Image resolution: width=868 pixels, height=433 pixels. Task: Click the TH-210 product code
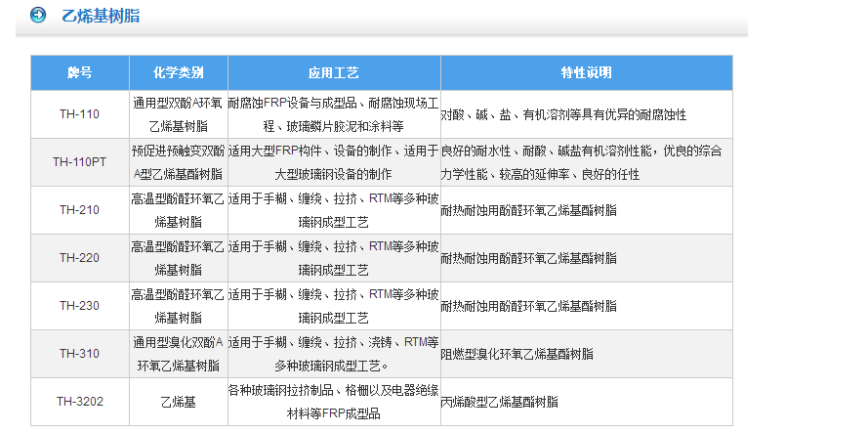click(x=79, y=210)
